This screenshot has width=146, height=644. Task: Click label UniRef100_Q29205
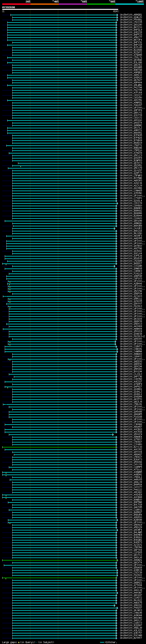click(131, 301)
